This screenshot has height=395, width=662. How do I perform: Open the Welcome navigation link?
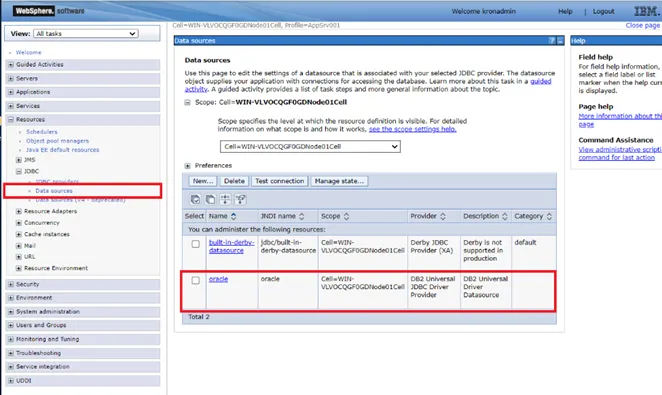(x=29, y=52)
